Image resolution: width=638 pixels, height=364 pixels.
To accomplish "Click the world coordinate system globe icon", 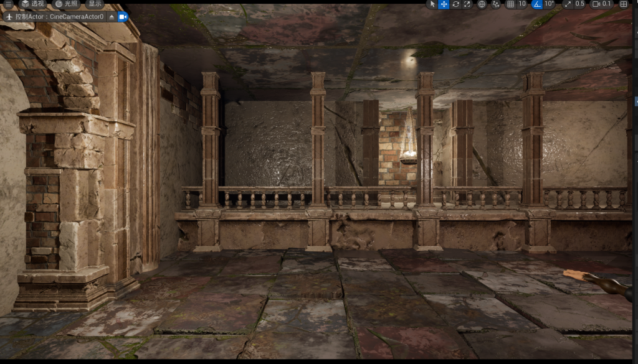I will click(x=482, y=4).
